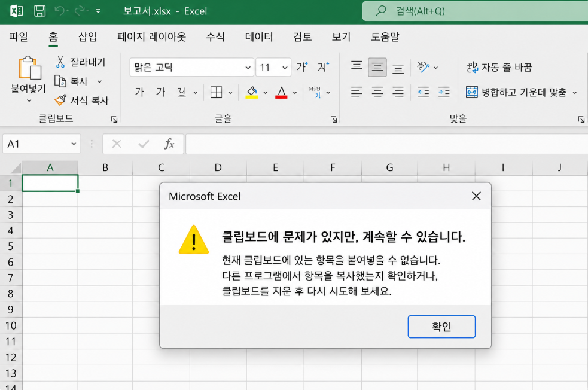
Task: Open the 데이터 tab
Action: (259, 36)
